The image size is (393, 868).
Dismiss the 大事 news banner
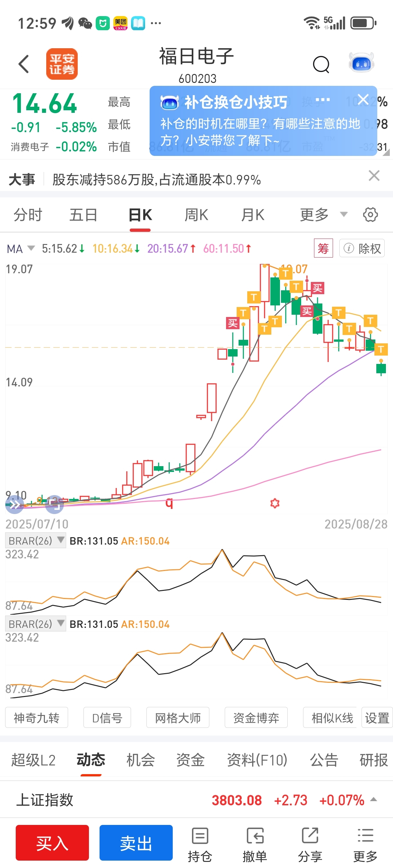(x=374, y=176)
